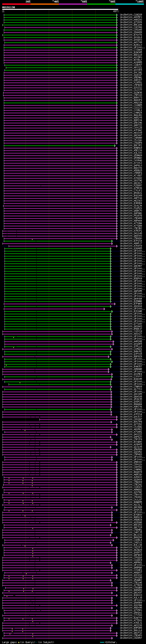Screen dimensions: 146x644
Task: Open hit UniRef100_B3S1W8
Action: point(131,311)
